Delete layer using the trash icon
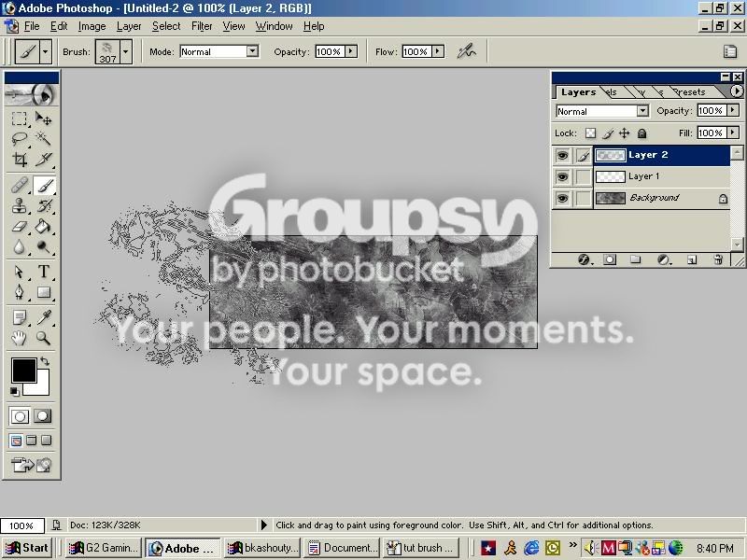This screenshot has width=747, height=560. click(x=718, y=259)
